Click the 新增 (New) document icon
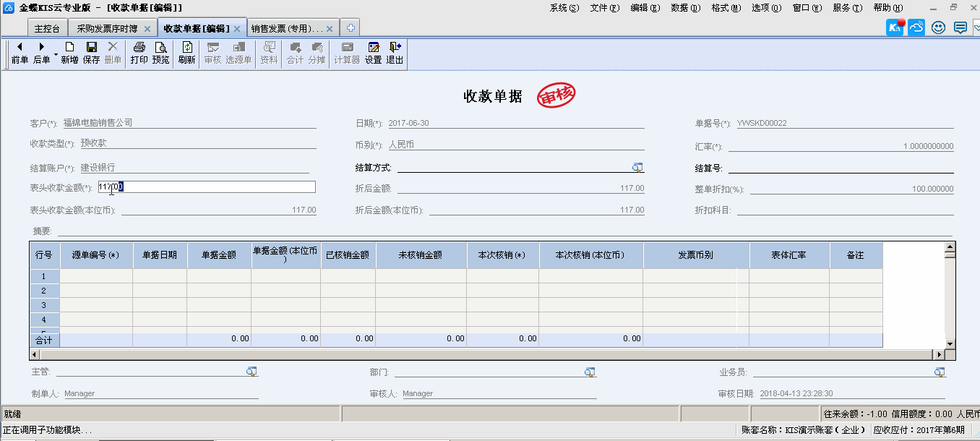The width and height of the screenshot is (980, 441). [69, 53]
